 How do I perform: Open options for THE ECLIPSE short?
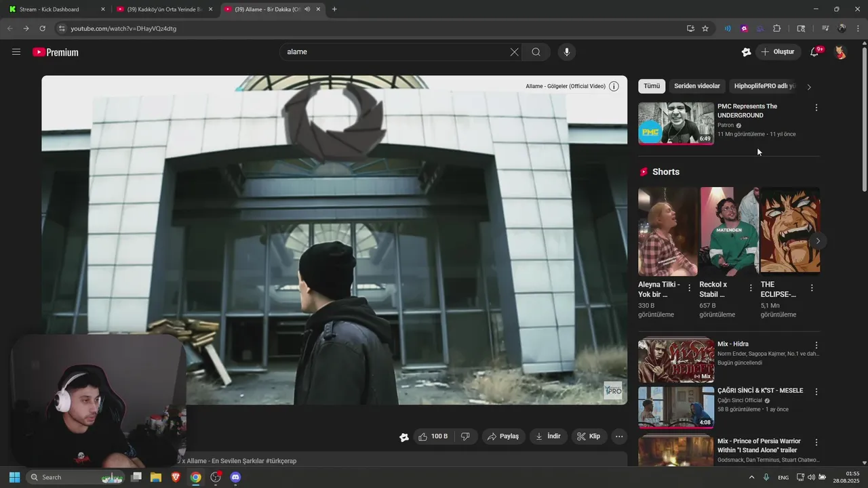click(812, 288)
